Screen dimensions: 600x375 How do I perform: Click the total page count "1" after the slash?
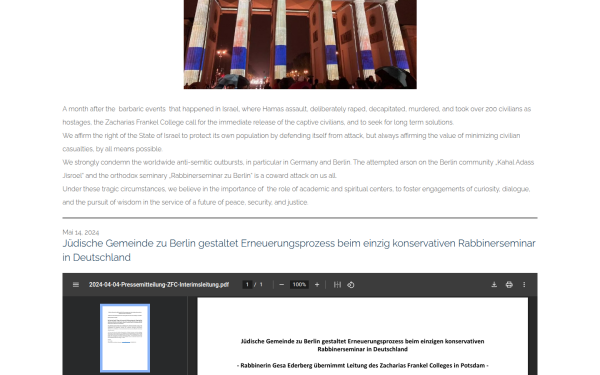coord(261,285)
